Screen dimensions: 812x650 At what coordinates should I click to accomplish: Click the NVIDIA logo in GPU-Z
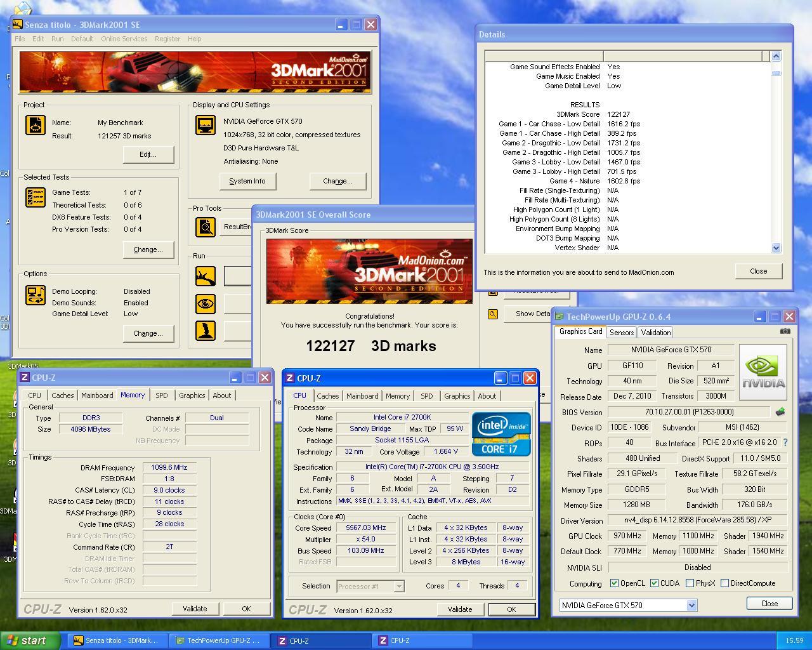pos(763,372)
